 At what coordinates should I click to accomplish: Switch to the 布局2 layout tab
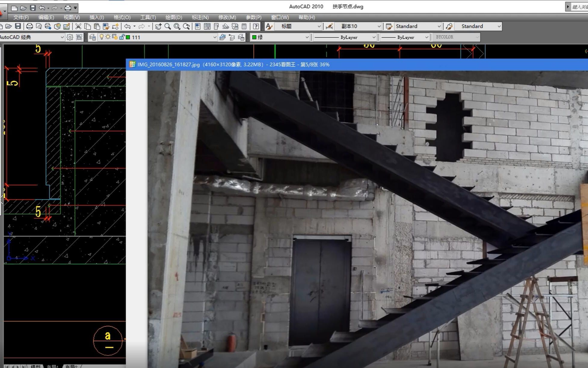(71, 366)
